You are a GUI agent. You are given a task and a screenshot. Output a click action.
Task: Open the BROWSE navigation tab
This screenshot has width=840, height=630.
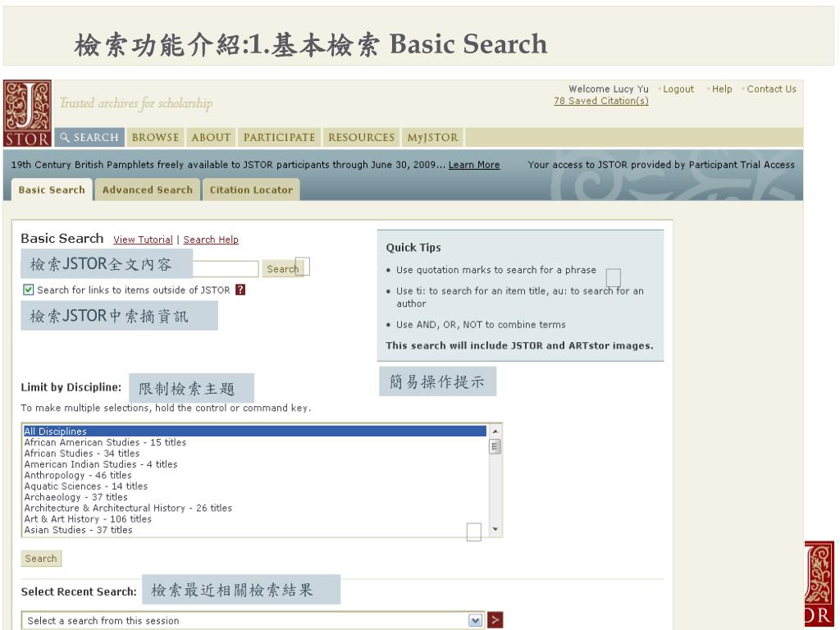click(155, 137)
